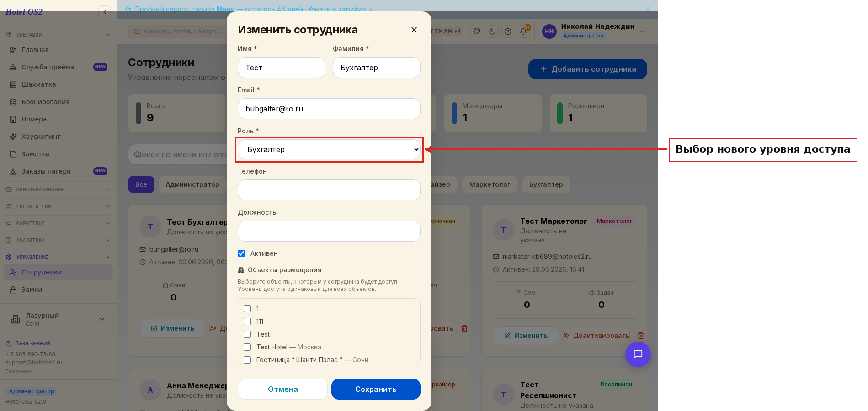Click Ресепшион stat card
The height and width of the screenshot is (411, 868).
pyautogui.click(x=598, y=113)
